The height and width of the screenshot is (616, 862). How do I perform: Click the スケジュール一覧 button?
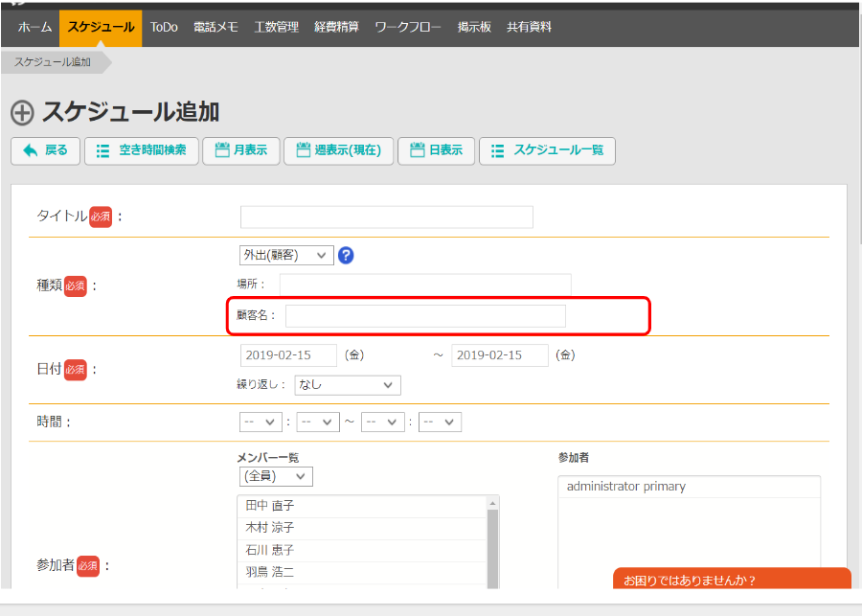click(x=547, y=150)
